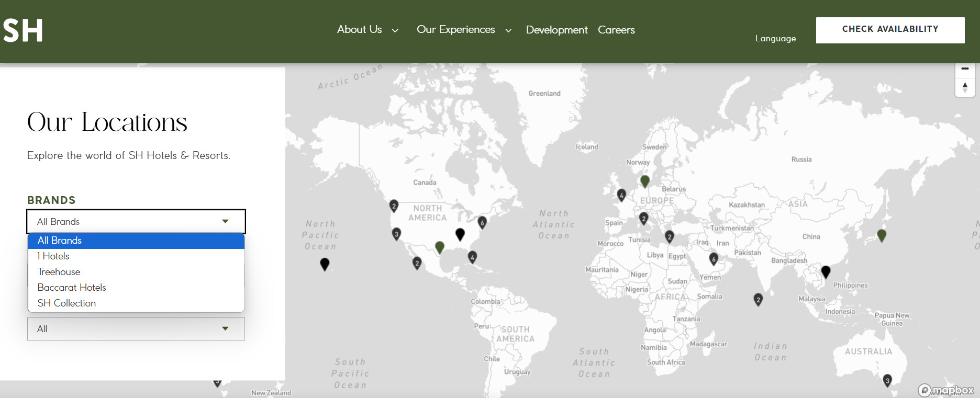
Task: Click the green map pin near Japan
Action: 882,235
